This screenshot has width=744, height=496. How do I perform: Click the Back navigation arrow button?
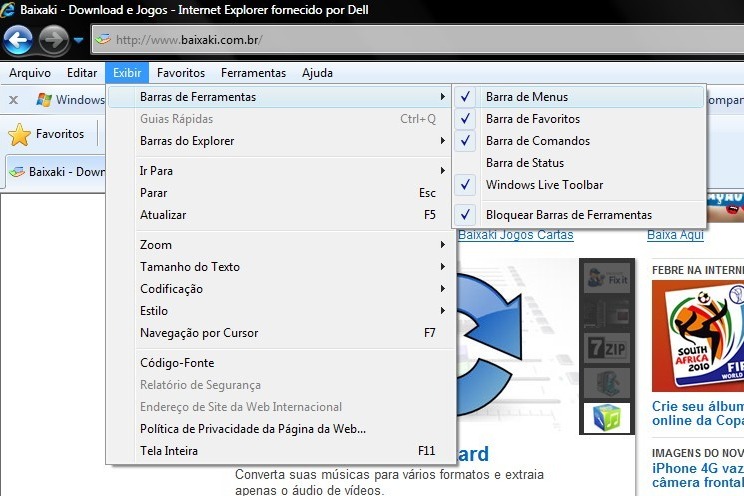(x=18, y=39)
